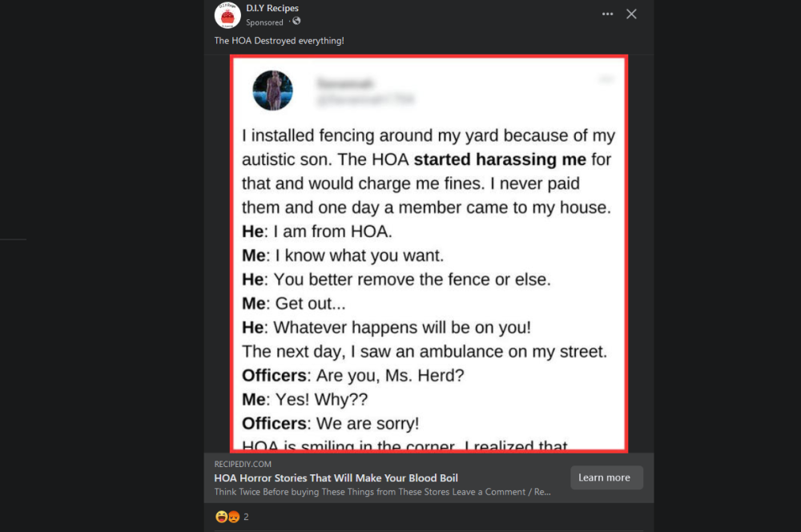Click the Sponsored label
Screen dimensions: 801x532
pos(264,22)
